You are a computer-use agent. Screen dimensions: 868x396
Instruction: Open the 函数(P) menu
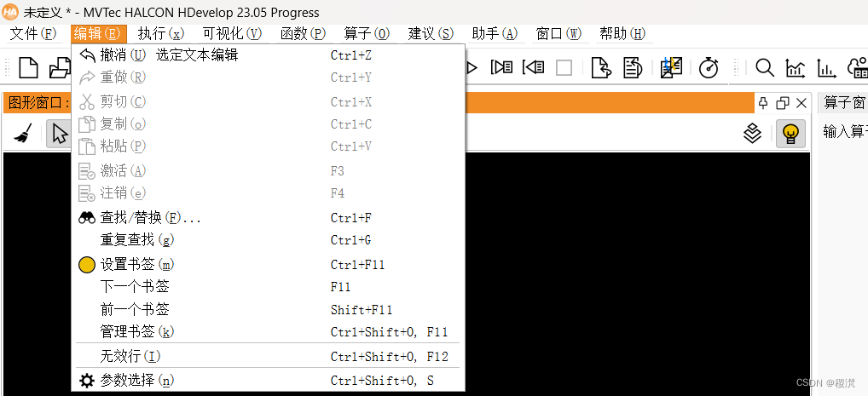303,34
